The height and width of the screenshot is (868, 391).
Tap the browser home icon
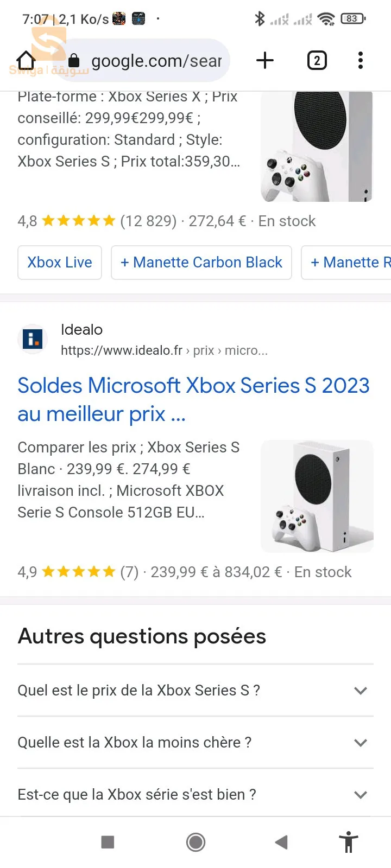click(x=26, y=60)
